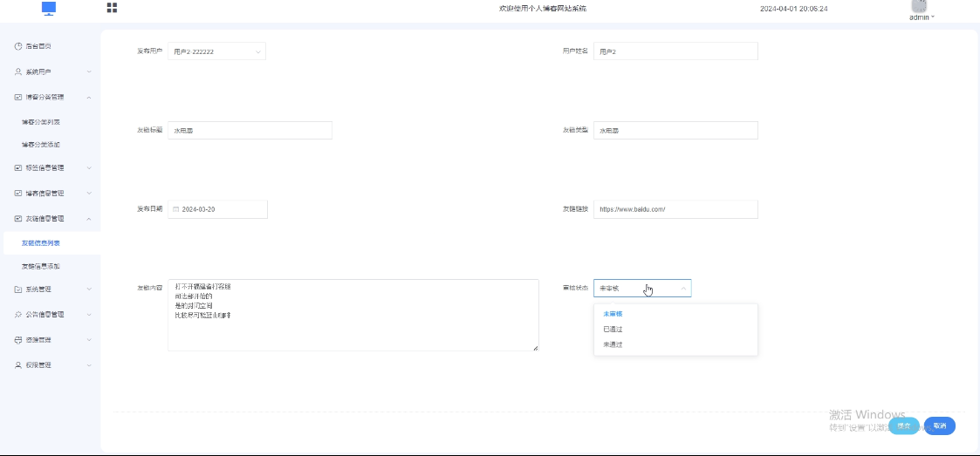Open 博客分类列表 submenu item

click(41, 122)
